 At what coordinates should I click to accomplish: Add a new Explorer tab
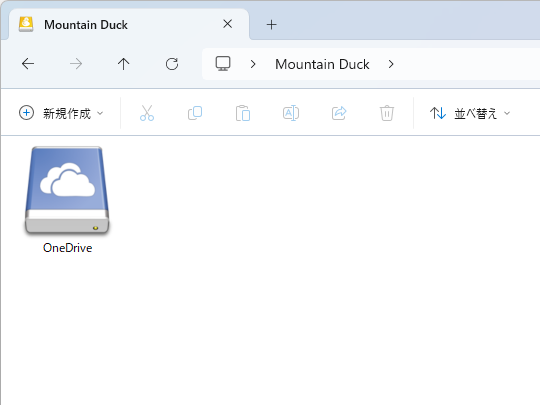pyautogui.click(x=271, y=24)
